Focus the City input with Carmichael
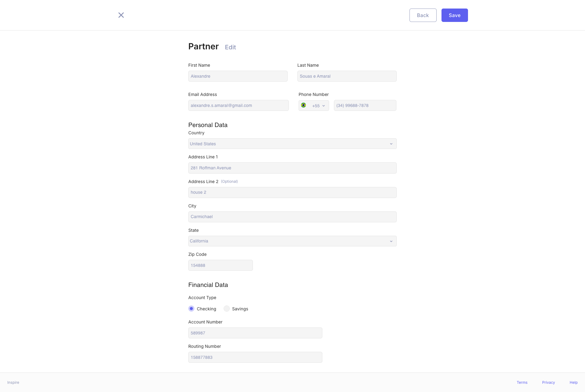Viewport: 585px width, 392px height. 292,217
